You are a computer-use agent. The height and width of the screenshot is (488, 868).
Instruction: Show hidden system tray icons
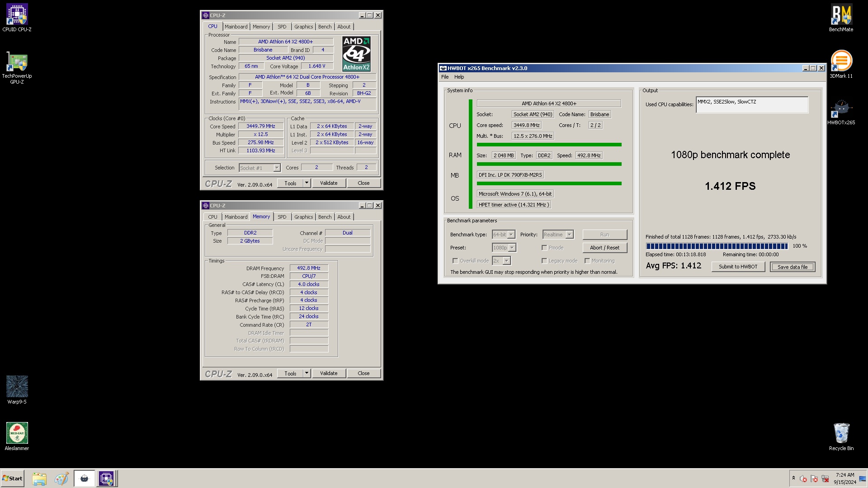pyautogui.click(x=793, y=478)
